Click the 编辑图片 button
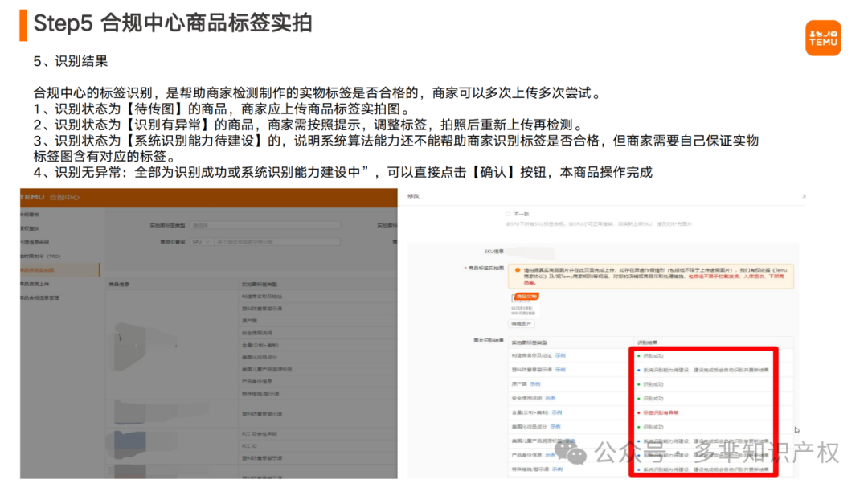The width and height of the screenshot is (868, 488). click(x=521, y=323)
